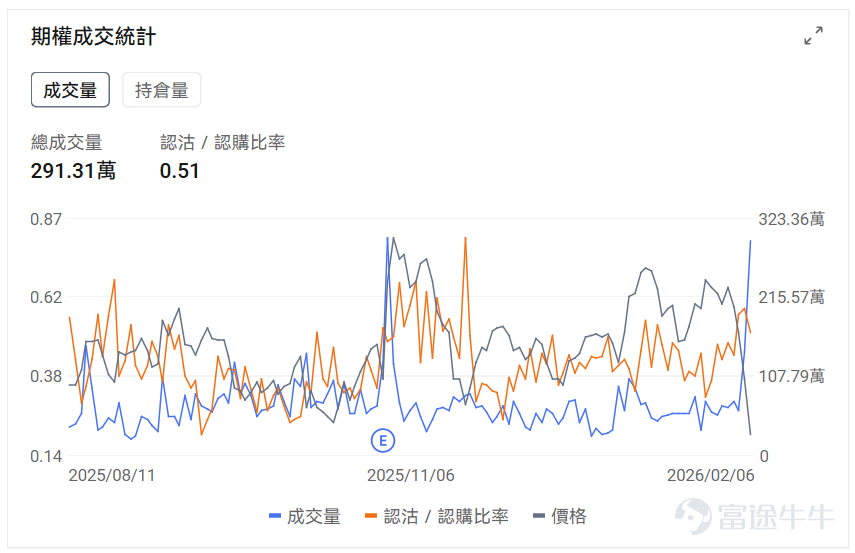Click the 0.87 left axis label

[46, 219]
